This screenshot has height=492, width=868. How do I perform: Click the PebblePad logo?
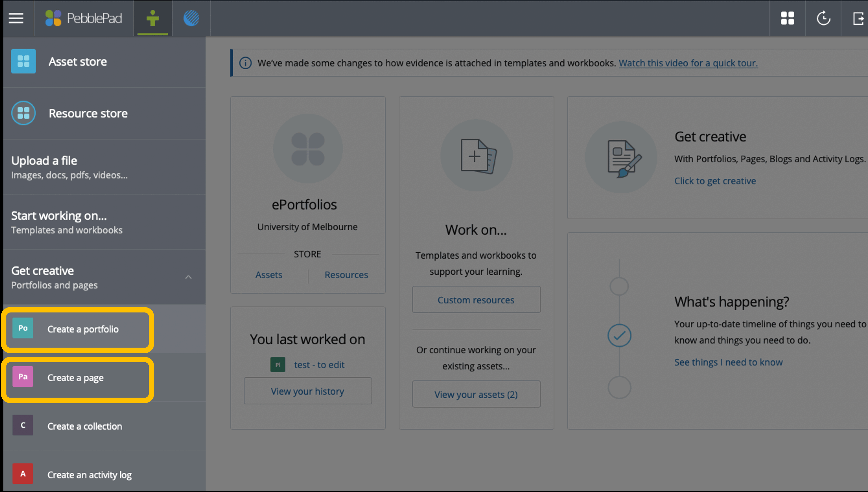(x=83, y=18)
